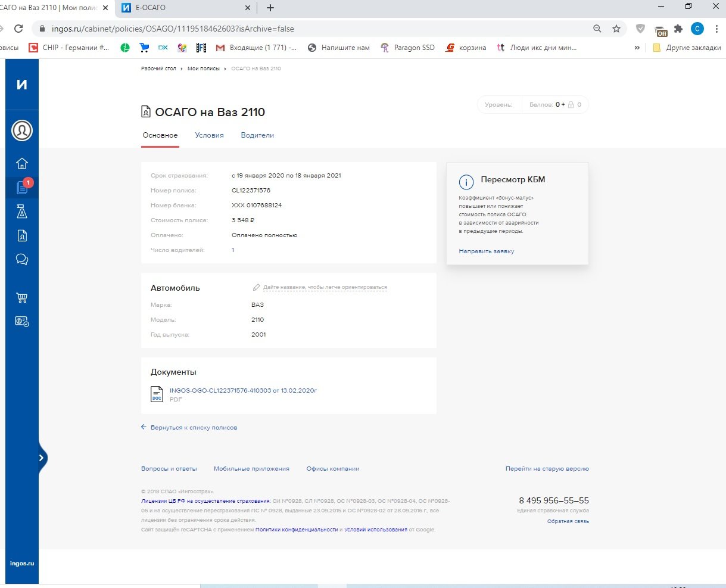Click the zoom magnifier icon in address bar
The height and width of the screenshot is (588, 726).
pyautogui.click(x=597, y=29)
